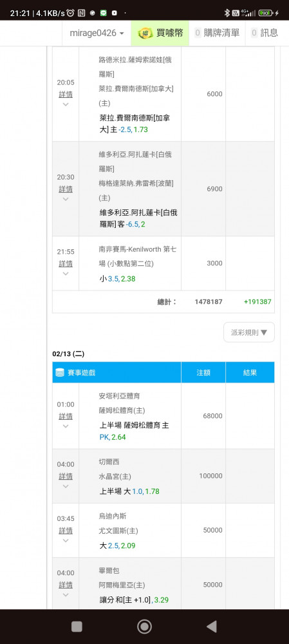This screenshot has width=289, height=644.
Task: Expand chevron under 01:00 match details
Action: click(66, 426)
